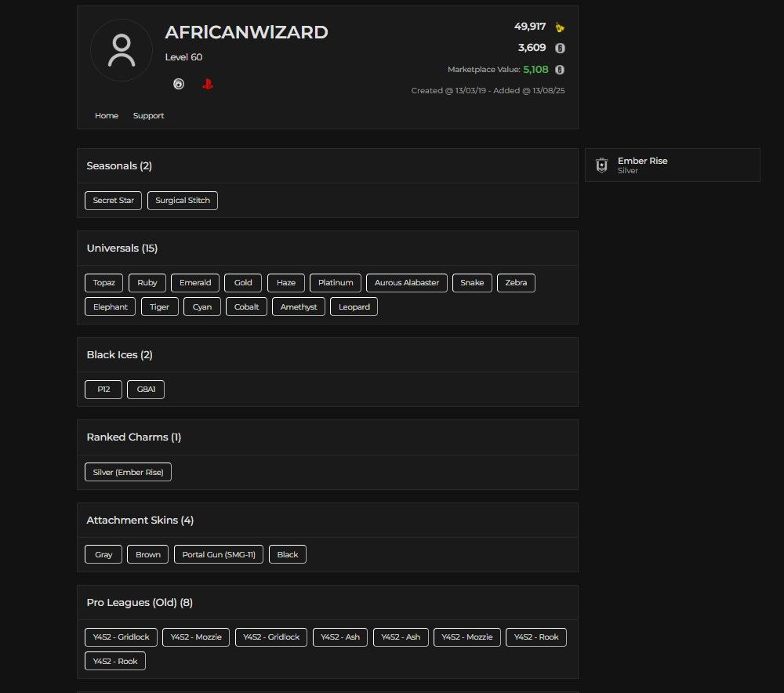Click the profile avatar icon
Screen dimensions: 784x693
pyautogui.click(x=121, y=50)
